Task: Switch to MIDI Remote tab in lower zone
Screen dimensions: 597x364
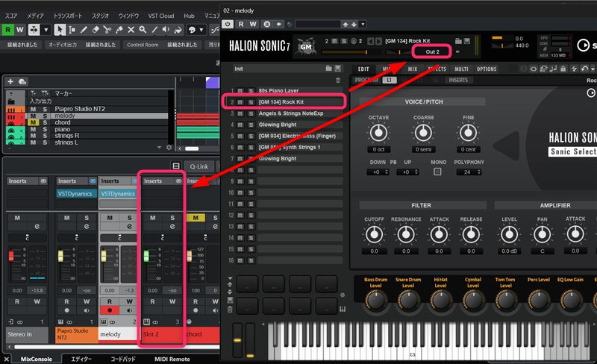Action: [172, 359]
